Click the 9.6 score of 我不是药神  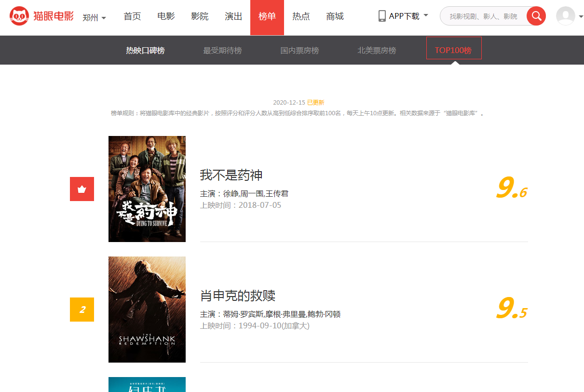(x=512, y=189)
